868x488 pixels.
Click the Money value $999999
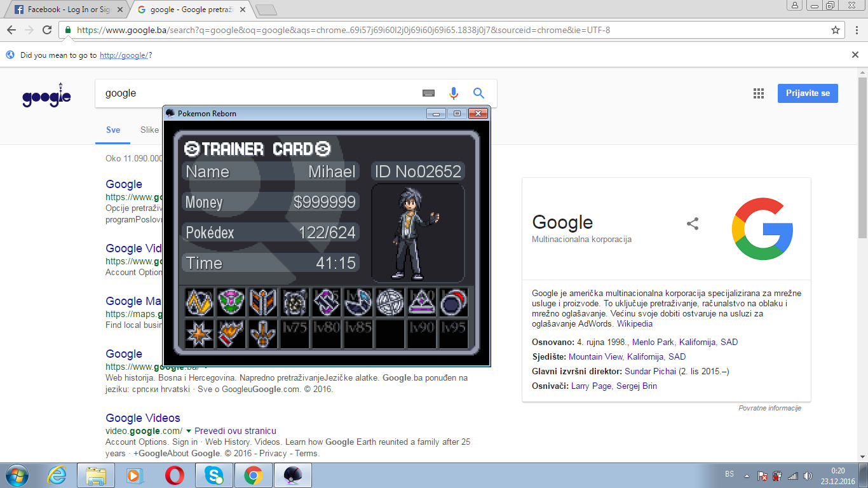click(x=325, y=202)
